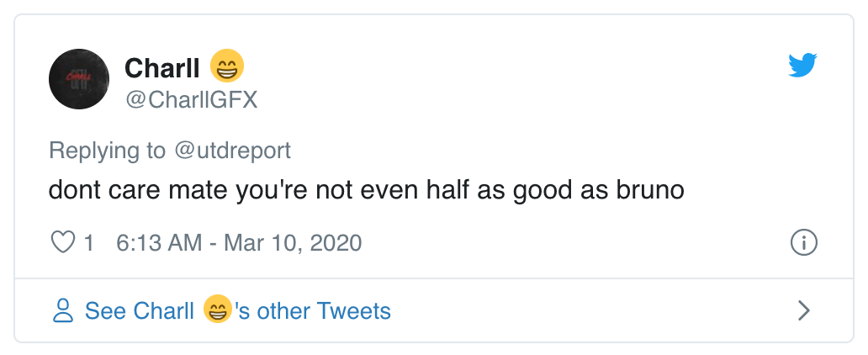Click the Twitter bird logo
Screen dimensions: 868x355
(802, 66)
